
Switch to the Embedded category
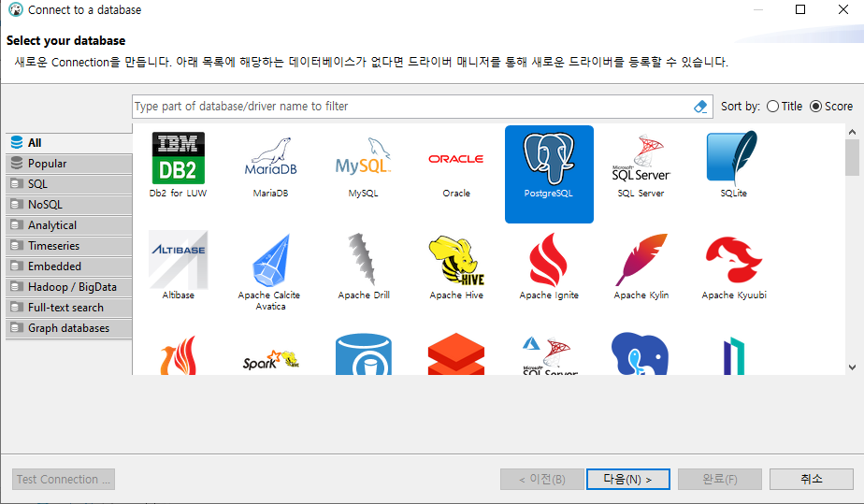pyautogui.click(x=69, y=266)
